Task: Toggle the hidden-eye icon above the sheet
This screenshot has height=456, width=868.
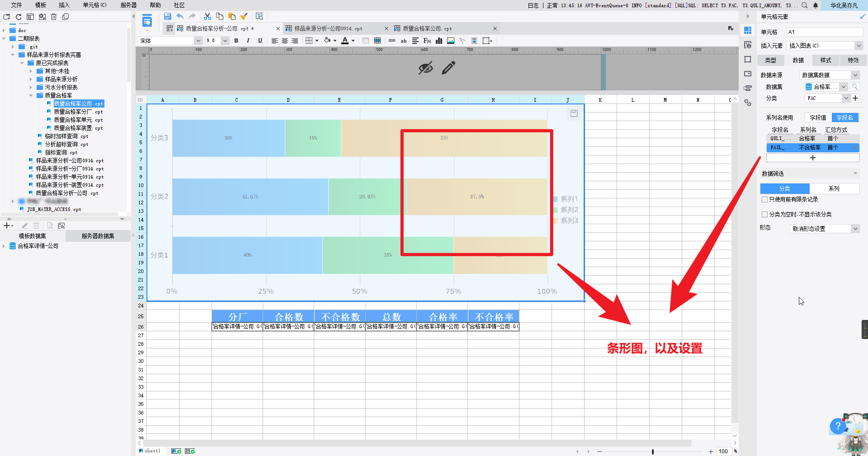Action: pyautogui.click(x=425, y=68)
